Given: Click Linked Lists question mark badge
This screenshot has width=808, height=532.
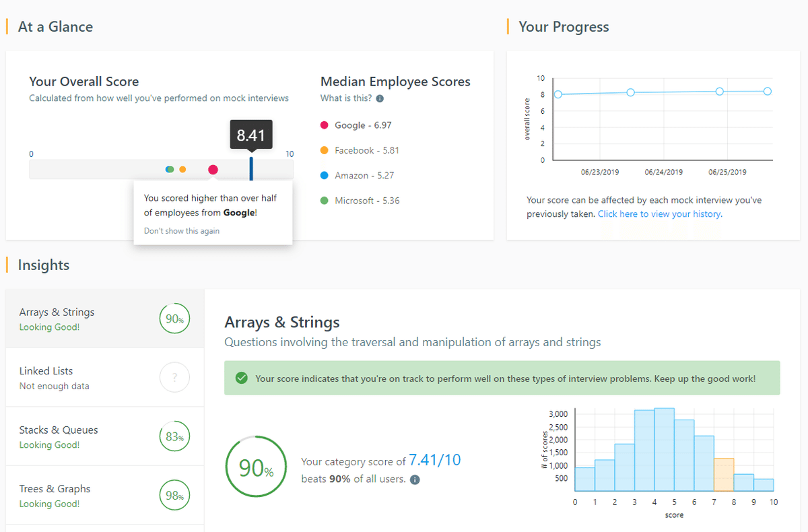Looking at the screenshot, I should point(174,378).
